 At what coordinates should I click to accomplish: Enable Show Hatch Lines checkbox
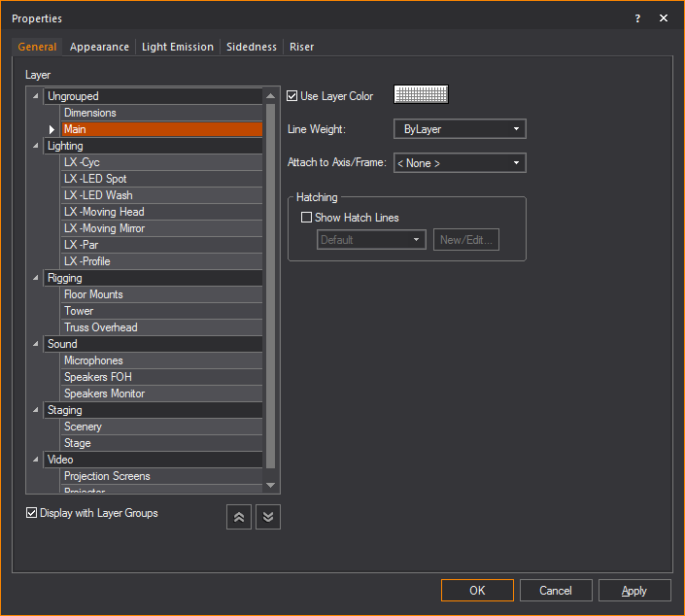306,218
